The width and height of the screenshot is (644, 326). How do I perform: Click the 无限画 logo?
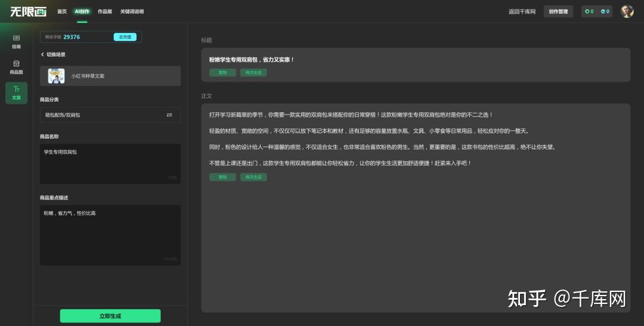29,11
